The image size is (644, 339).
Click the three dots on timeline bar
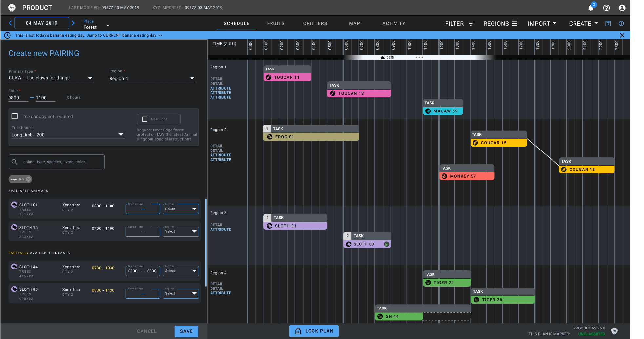pyautogui.click(x=419, y=57)
